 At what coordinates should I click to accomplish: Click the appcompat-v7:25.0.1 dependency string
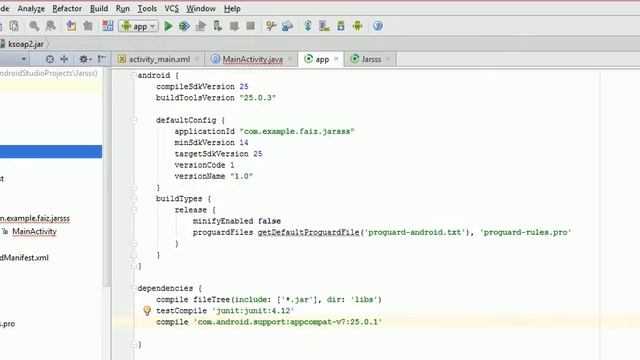point(287,322)
